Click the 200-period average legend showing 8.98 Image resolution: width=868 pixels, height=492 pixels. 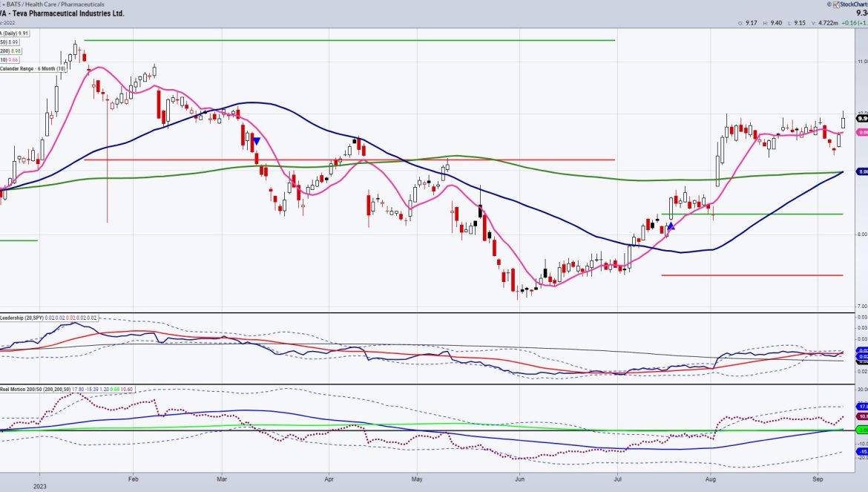pyautogui.click(x=10, y=51)
